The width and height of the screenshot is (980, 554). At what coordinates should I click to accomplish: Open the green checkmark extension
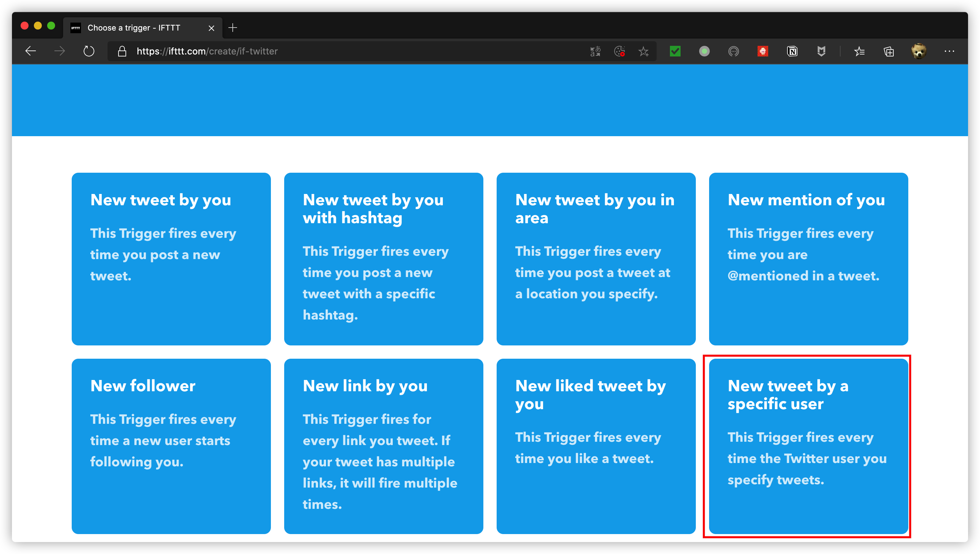pyautogui.click(x=675, y=51)
